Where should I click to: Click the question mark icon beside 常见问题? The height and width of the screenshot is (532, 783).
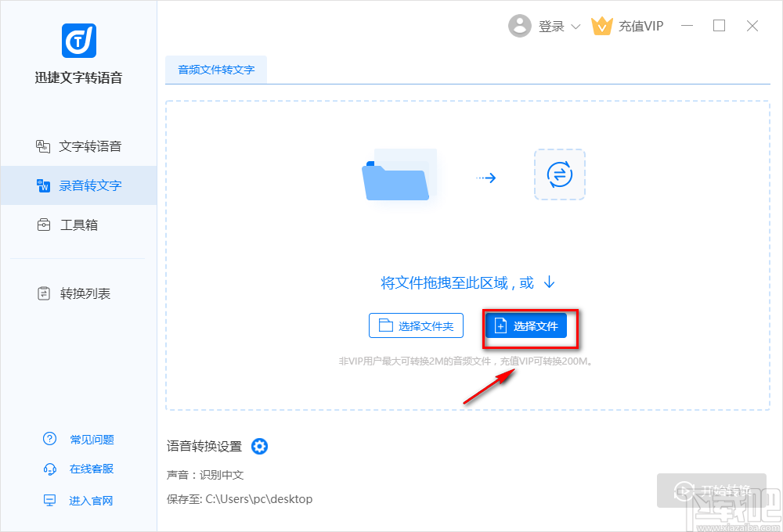pyautogui.click(x=50, y=439)
